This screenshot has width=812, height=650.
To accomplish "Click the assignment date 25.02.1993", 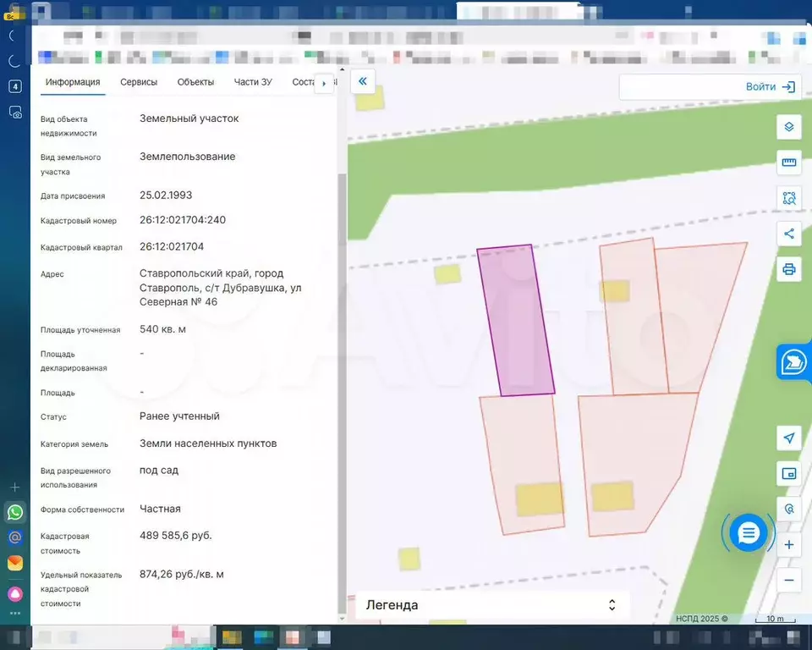I will point(166,195).
